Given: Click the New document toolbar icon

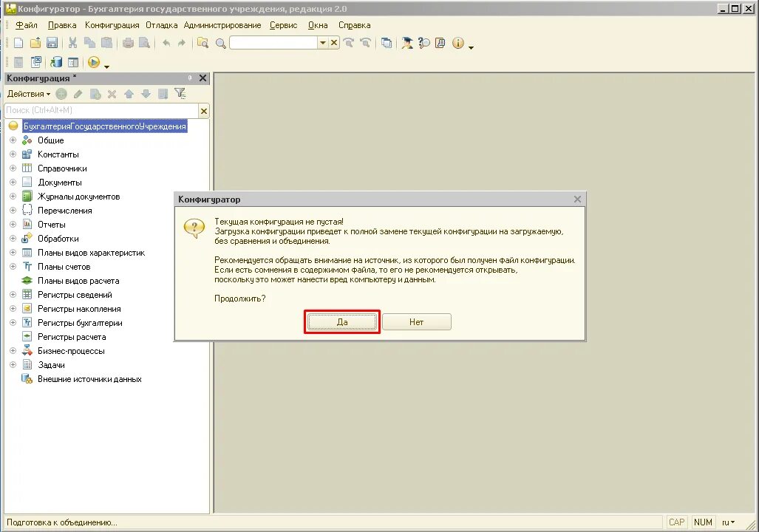Looking at the screenshot, I should [18, 43].
